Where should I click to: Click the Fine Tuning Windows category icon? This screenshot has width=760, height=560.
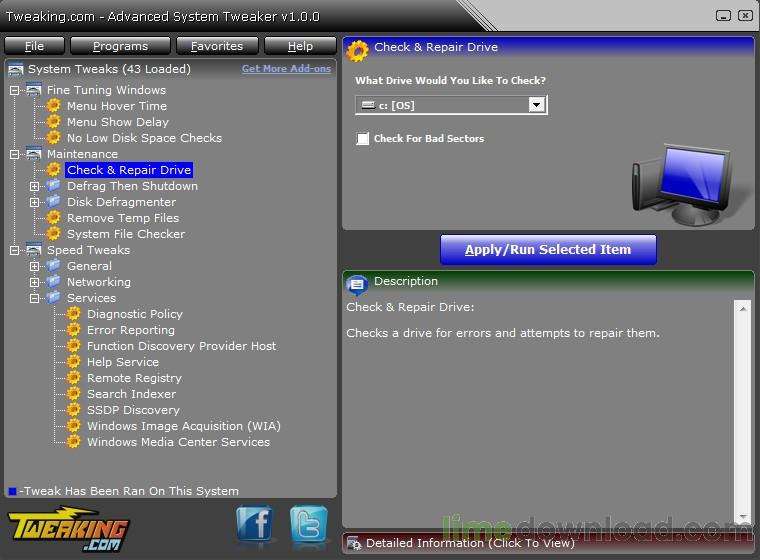pyautogui.click(x=33, y=90)
